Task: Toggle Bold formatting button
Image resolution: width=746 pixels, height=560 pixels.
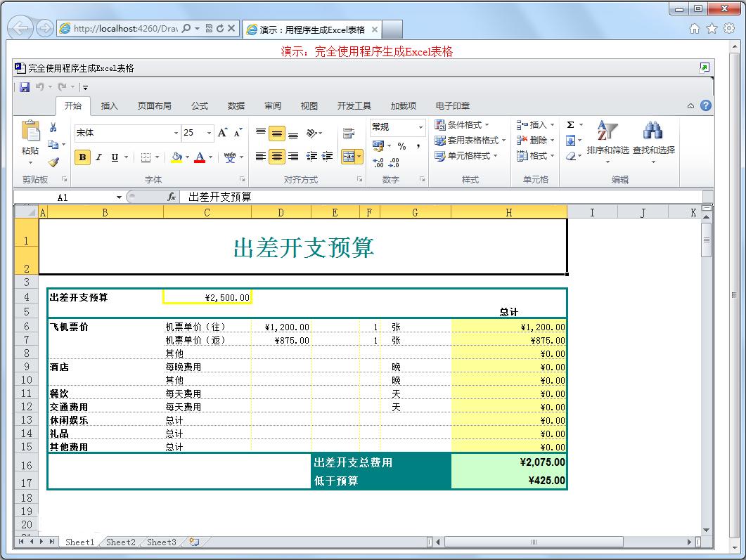Action: pos(83,157)
